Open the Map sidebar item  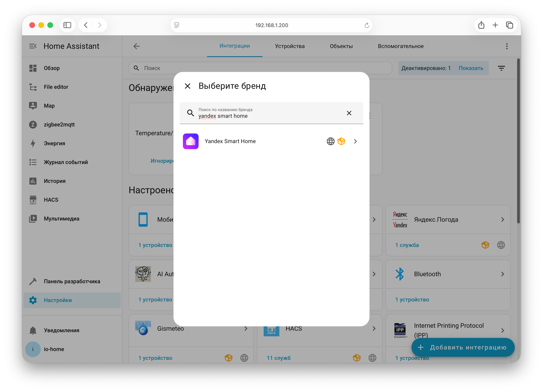[49, 105]
